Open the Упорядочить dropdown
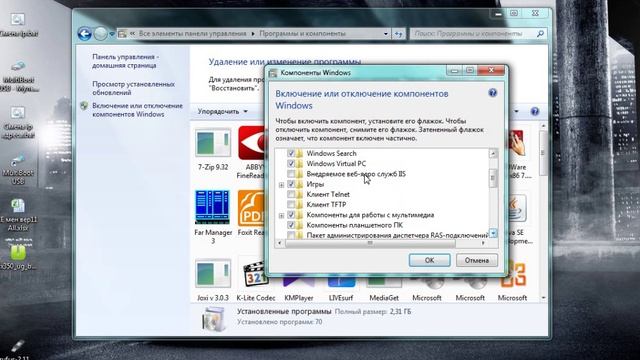Viewport: 640px width, 360px height. 222,111
